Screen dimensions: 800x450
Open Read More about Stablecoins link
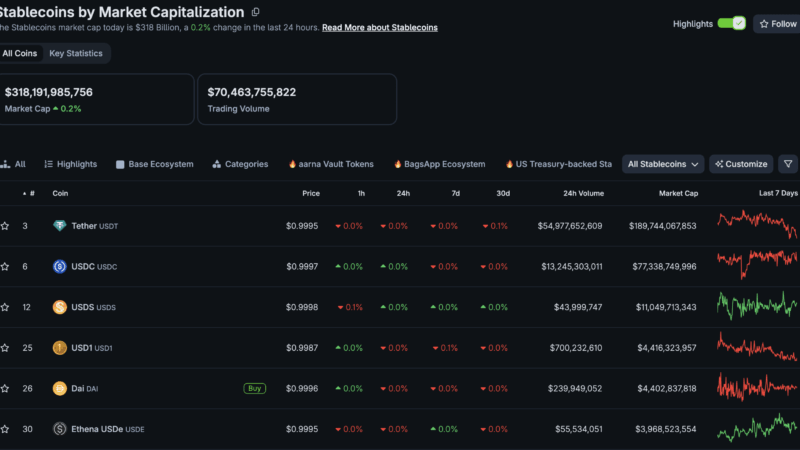click(380, 28)
